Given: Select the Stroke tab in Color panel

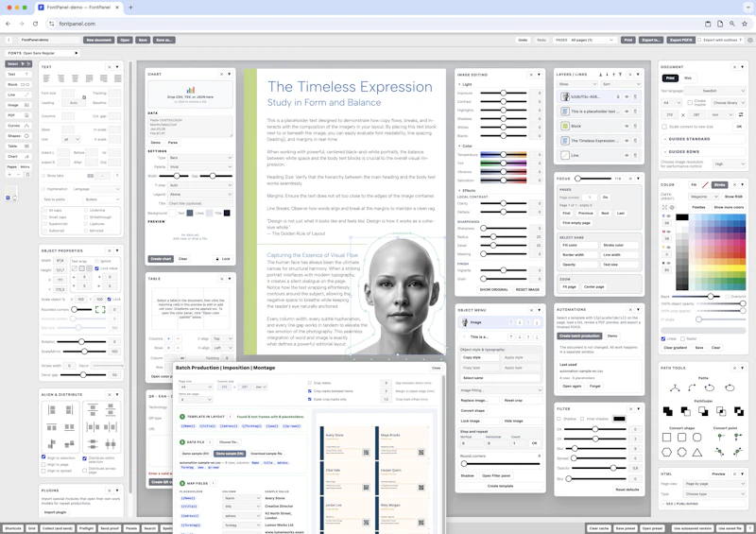Looking at the screenshot, I should pyautogui.click(x=719, y=184).
